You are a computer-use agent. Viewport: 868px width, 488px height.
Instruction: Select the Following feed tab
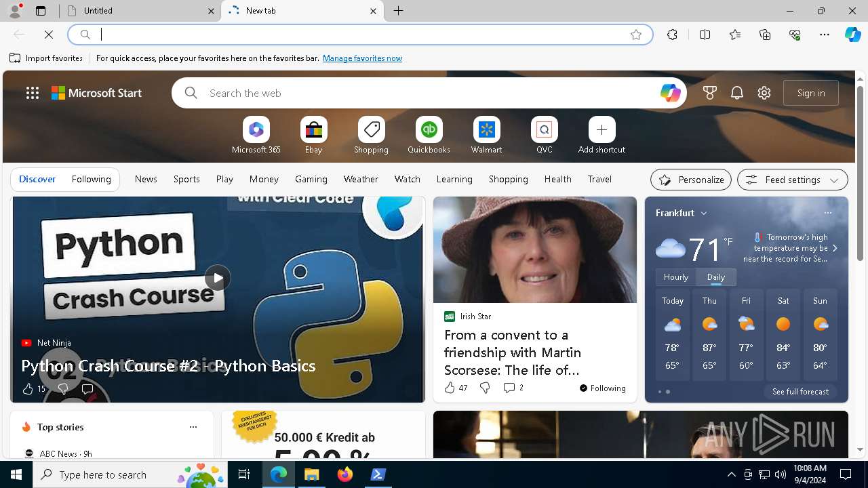tap(92, 179)
